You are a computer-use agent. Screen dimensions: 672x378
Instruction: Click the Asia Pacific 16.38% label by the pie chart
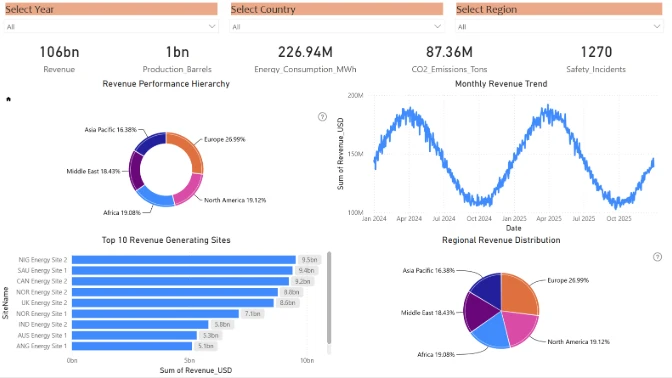(x=429, y=270)
